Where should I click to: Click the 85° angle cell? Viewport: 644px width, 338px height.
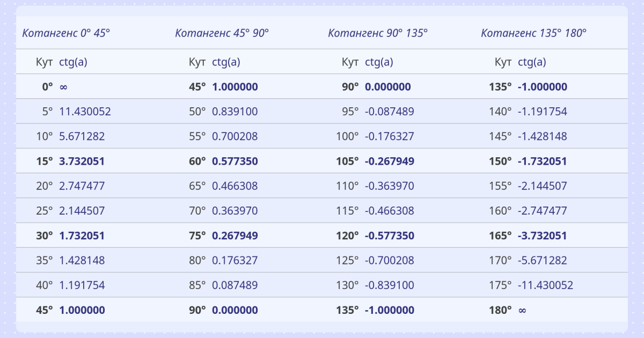click(x=197, y=285)
